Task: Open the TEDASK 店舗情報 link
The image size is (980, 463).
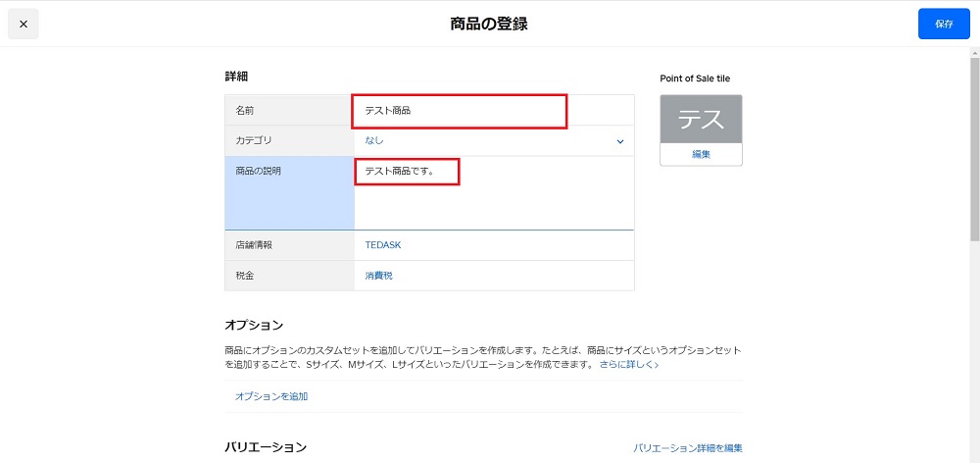Action: (383, 245)
